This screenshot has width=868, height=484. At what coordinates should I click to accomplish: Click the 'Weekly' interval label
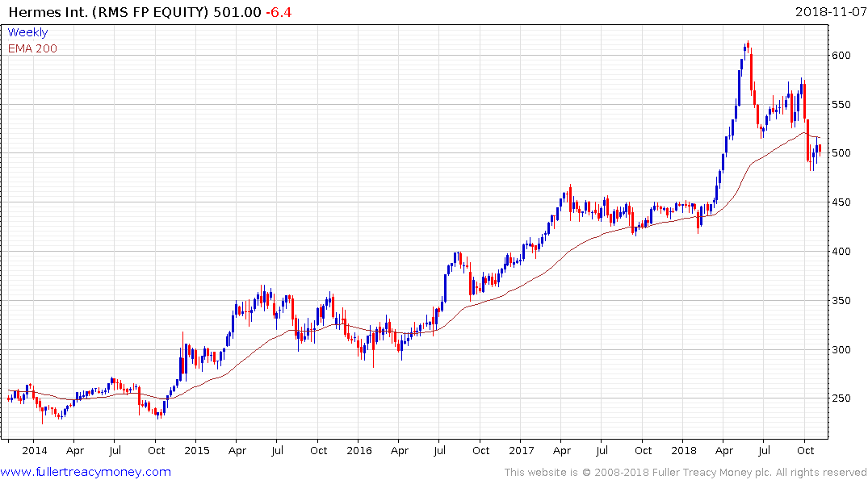(x=27, y=32)
